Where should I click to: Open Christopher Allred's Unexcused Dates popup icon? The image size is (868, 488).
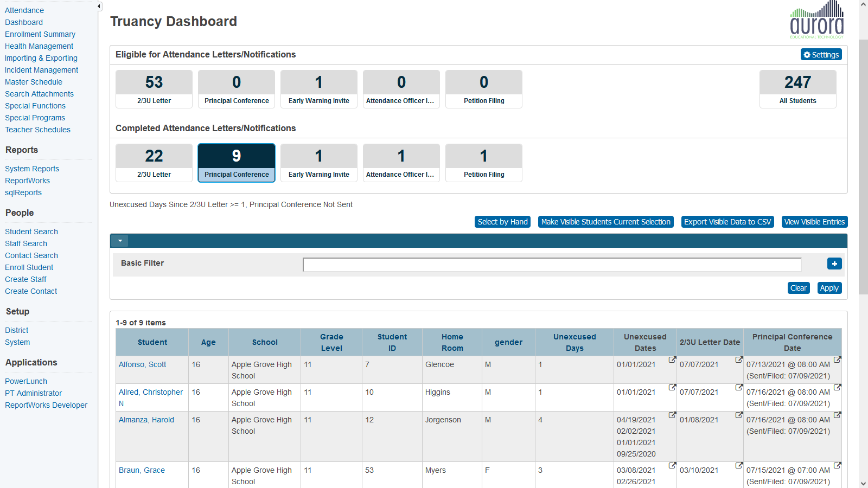(x=672, y=387)
